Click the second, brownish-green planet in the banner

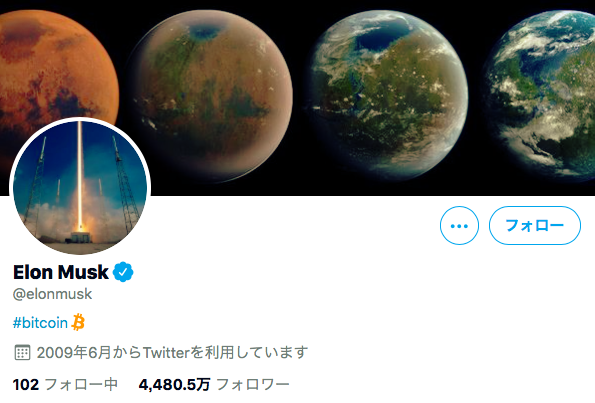[211, 96]
